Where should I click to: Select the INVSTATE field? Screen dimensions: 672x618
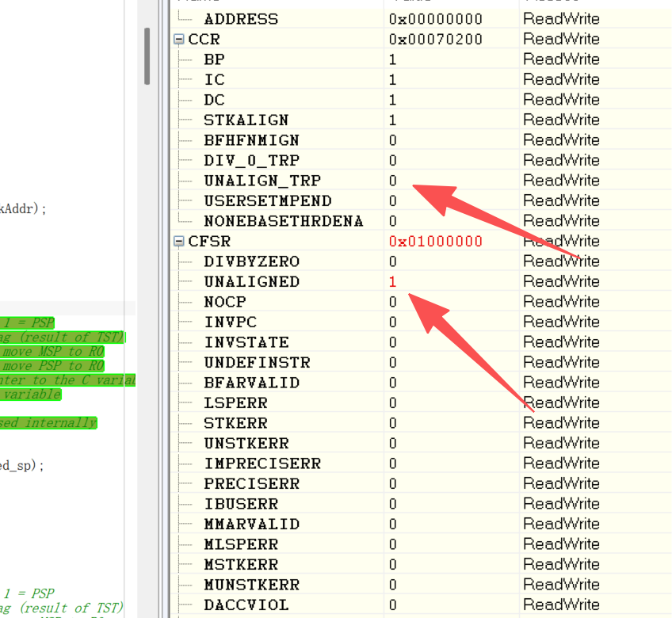(246, 342)
